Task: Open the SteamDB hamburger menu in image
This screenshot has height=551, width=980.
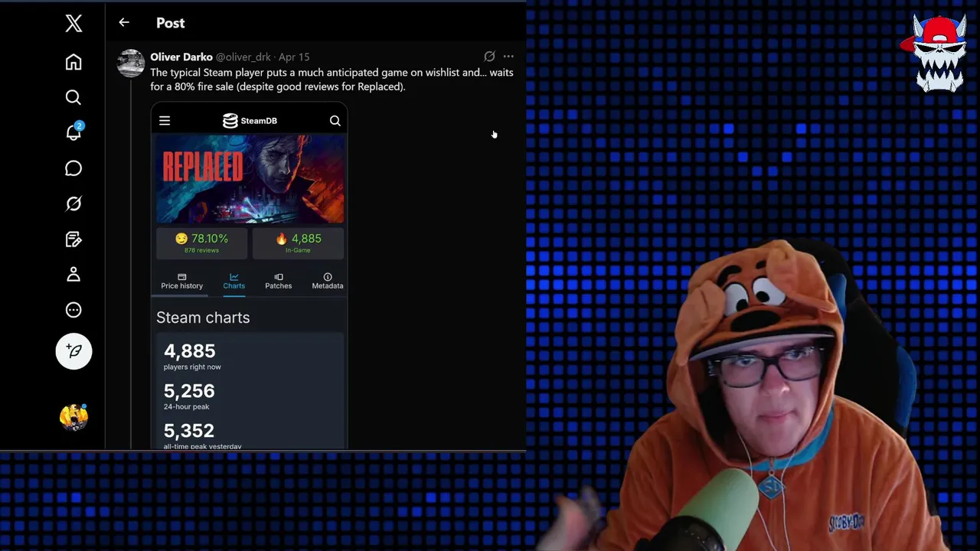Action: [165, 120]
